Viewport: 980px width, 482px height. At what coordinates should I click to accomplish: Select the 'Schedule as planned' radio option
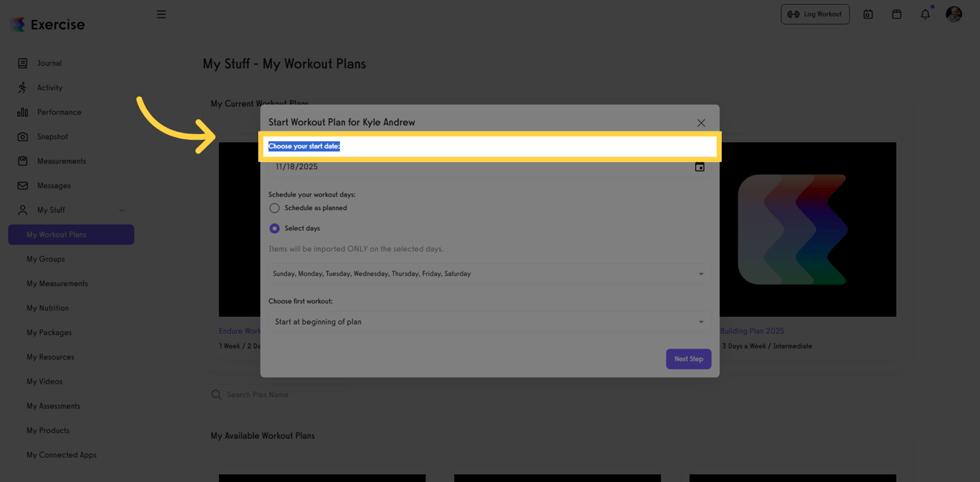click(x=274, y=207)
